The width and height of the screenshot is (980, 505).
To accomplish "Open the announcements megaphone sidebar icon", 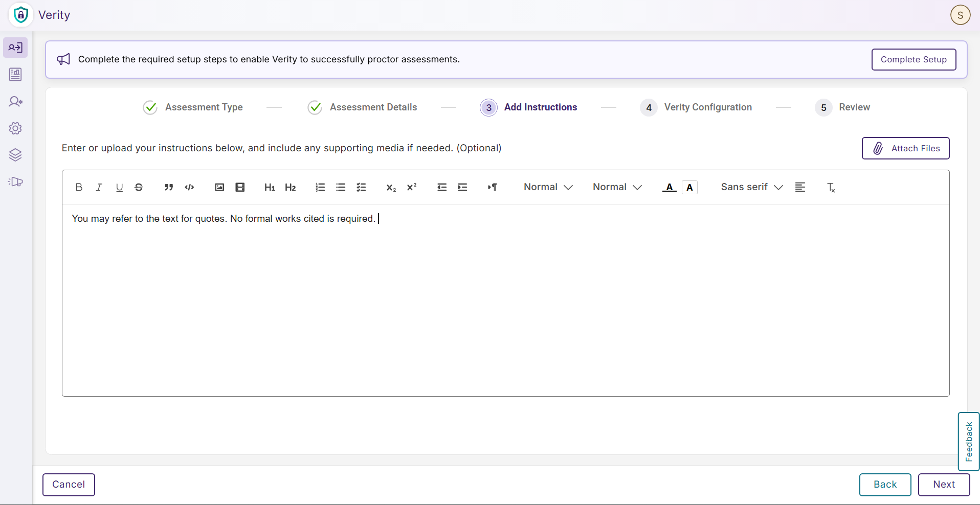I will (x=15, y=182).
